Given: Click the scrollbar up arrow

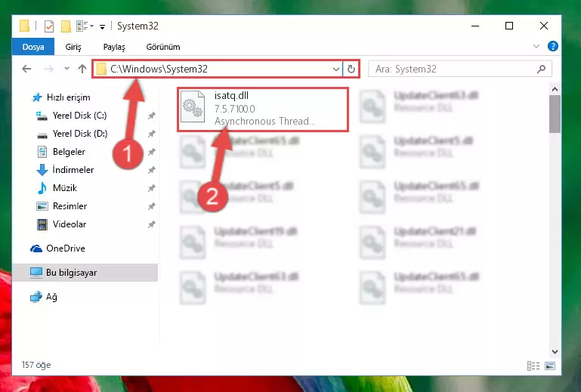Looking at the screenshot, I should pos(555,89).
